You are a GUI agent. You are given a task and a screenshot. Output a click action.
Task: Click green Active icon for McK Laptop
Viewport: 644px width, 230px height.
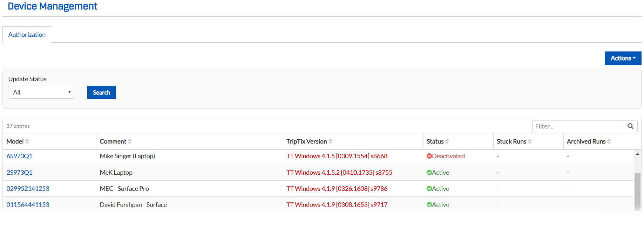[429, 173]
